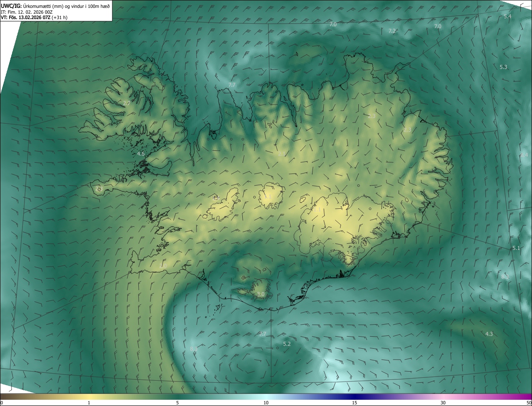Image resolution: width=532 pixels, height=406 pixels.
Task: Click the 10 tick on the colorbar
Action: (266, 403)
